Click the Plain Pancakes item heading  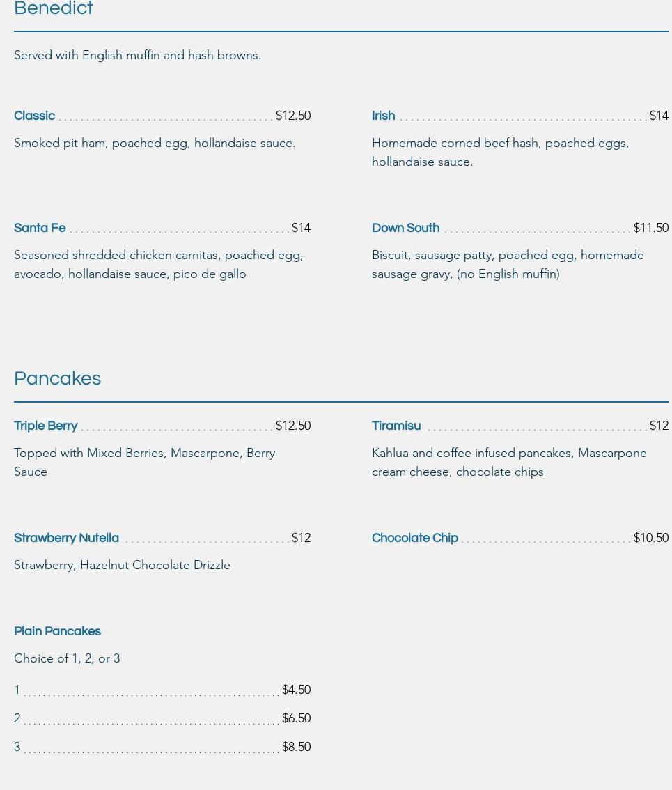pos(57,631)
